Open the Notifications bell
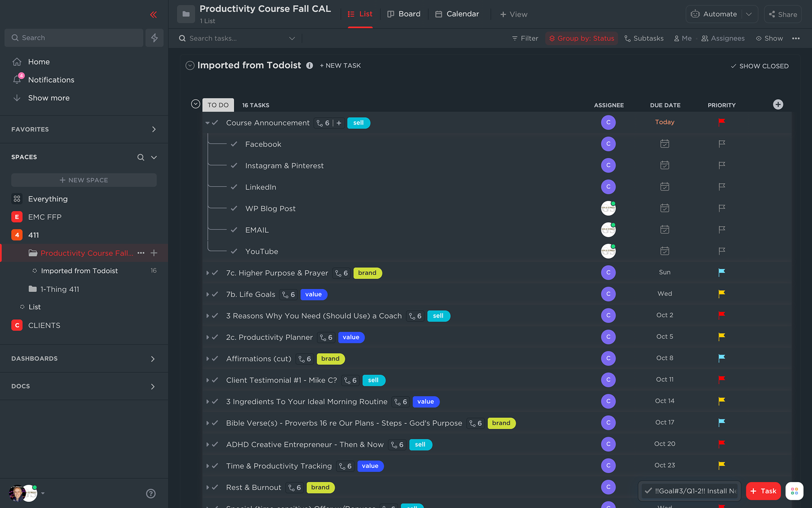The width and height of the screenshot is (812, 508). (17, 80)
